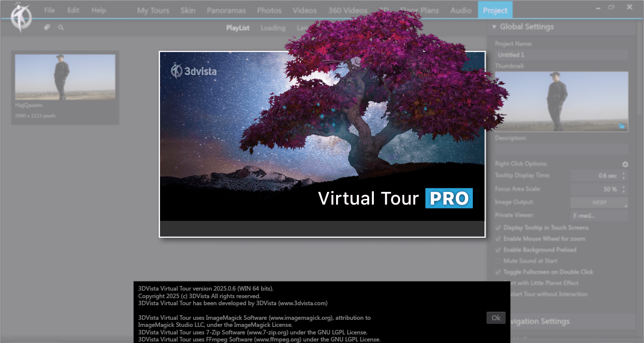Image resolution: width=644 pixels, height=343 pixels.
Task: Open Right Click Options gear icon
Action: (625, 164)
